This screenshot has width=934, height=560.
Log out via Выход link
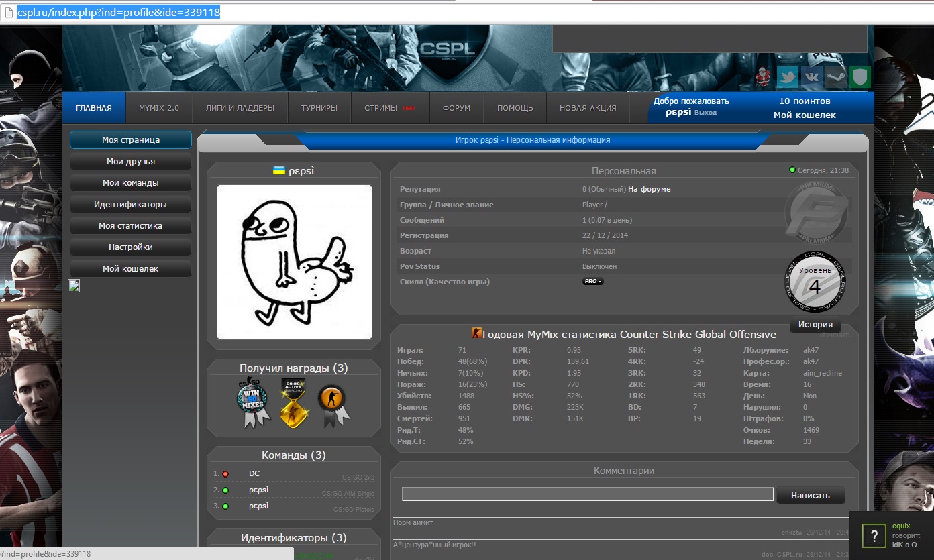tap(705, 113)
